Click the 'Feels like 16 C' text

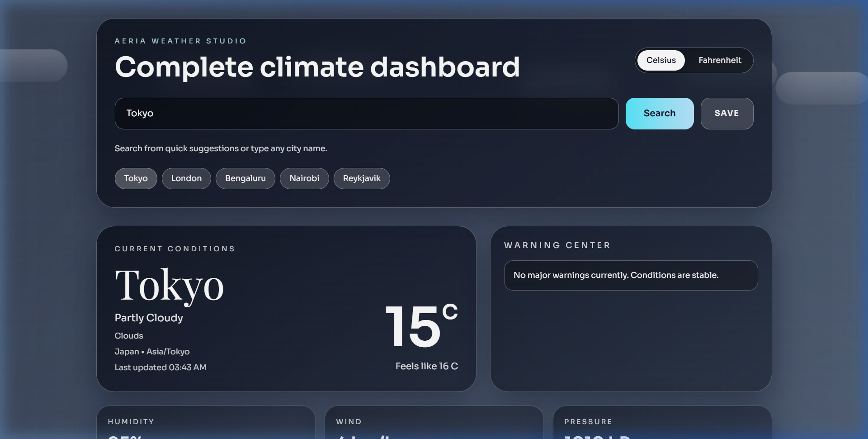coord(427,366)
